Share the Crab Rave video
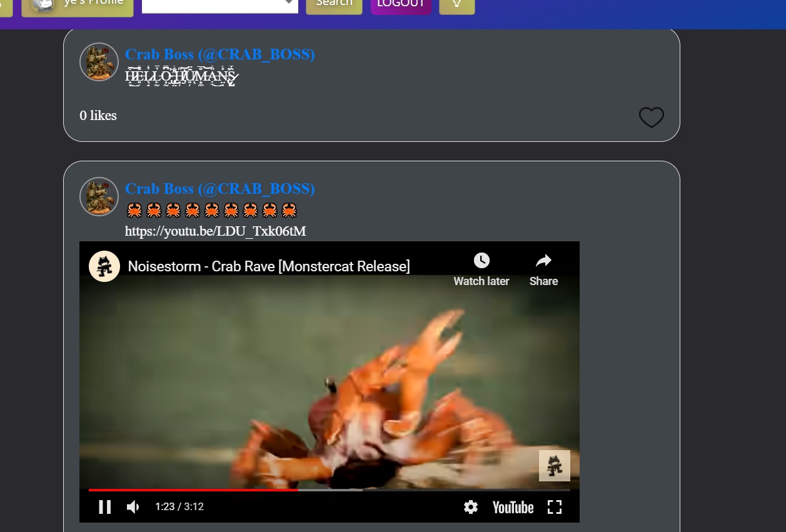This screenshot has width=786, height=532. [543, 269]
